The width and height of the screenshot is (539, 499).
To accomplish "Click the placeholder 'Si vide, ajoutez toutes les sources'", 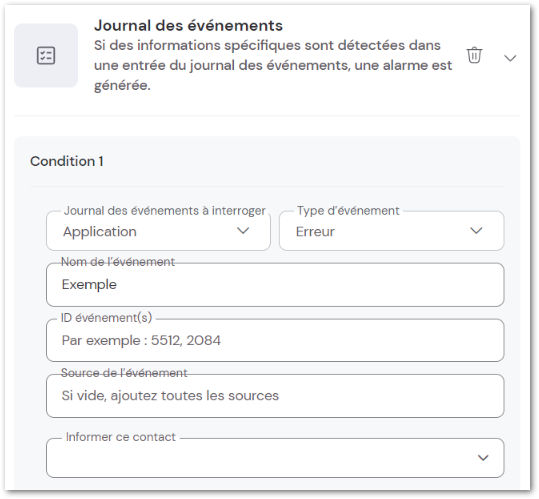I will click(170, 396).
